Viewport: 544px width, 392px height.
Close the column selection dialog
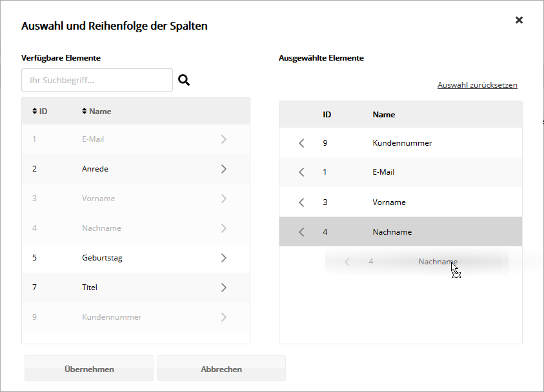[x=519, y=20]
